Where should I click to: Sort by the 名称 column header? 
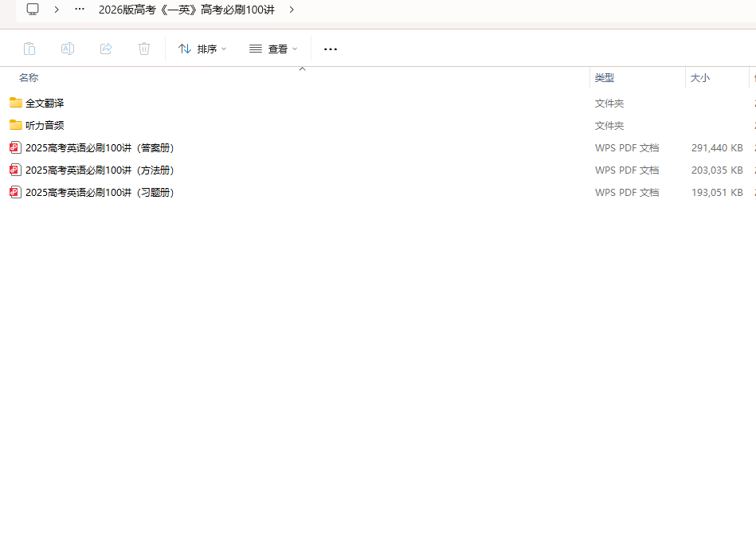29,78
